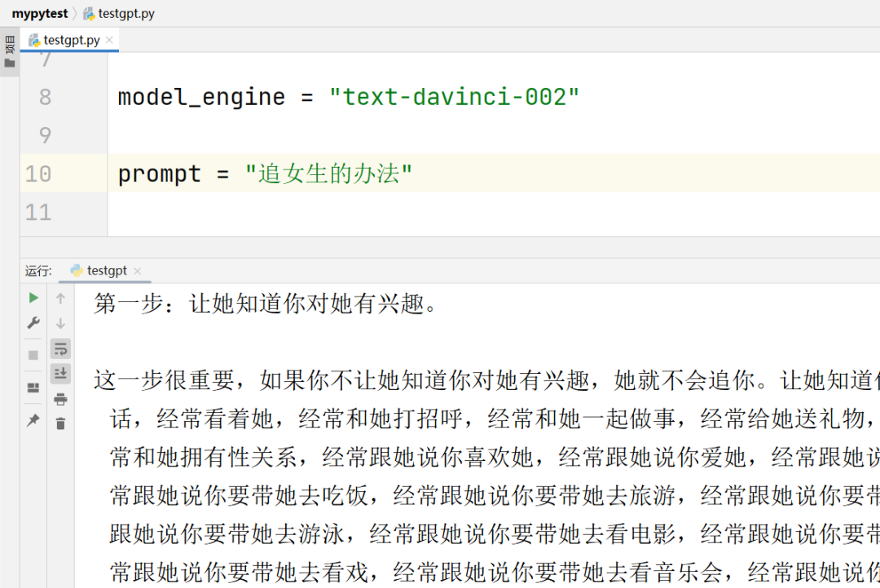Viewport: 880px width, 588px height.
Task: Click the down arrow in console toolbar
Action: pos(60,323)
